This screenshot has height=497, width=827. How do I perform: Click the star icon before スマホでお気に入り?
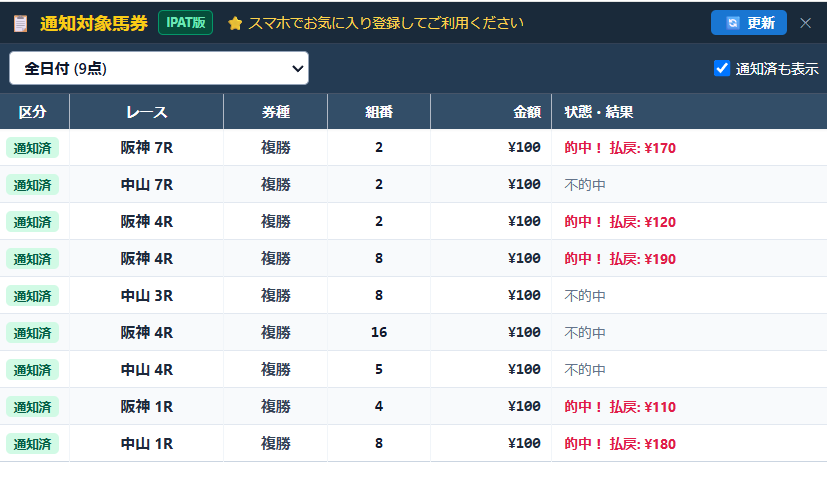[235, 23]
